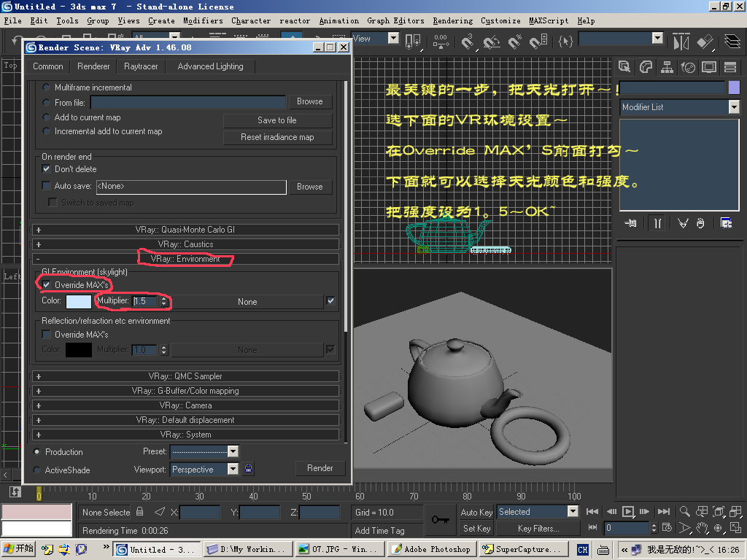The width and height of the screenshot is (747, 560).
Task: Select Multiframe incremental radio button
Action: pyautogui.click(x=46, y=87)
